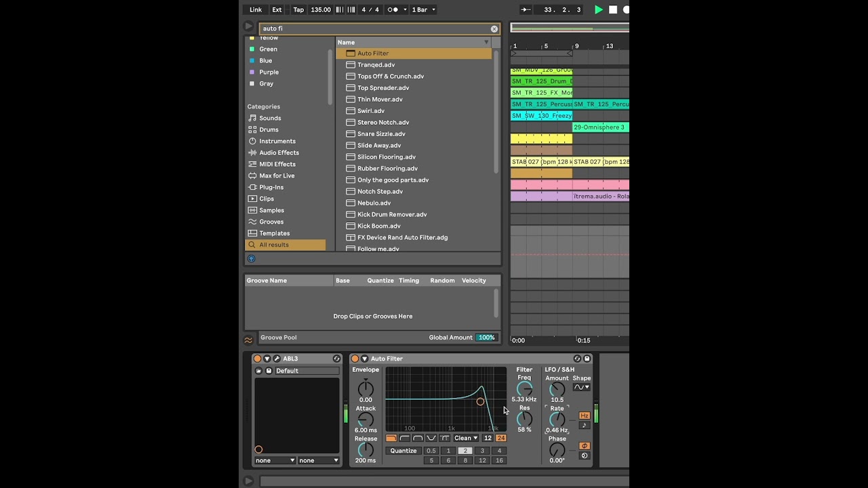The width and height of the screenshot is (868, 488).
Task: Adjust Global Amount 100% field
Action: click(x=486, y=338)
